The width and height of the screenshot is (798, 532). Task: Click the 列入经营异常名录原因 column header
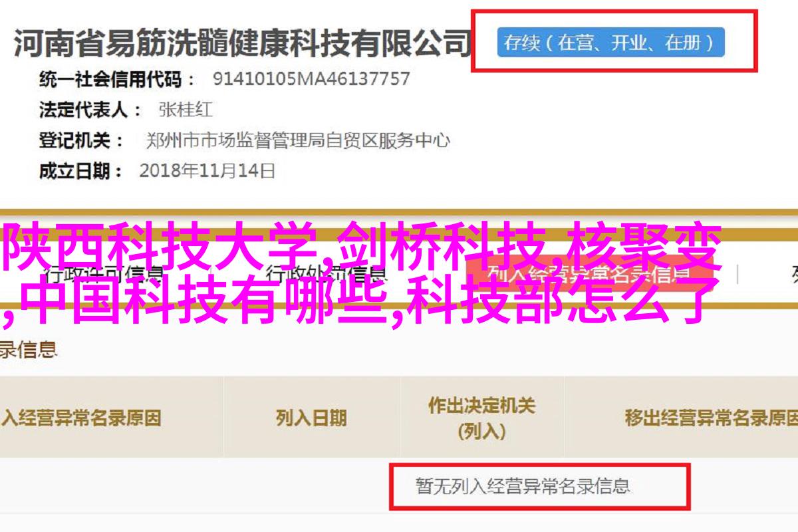coord(80,418)
